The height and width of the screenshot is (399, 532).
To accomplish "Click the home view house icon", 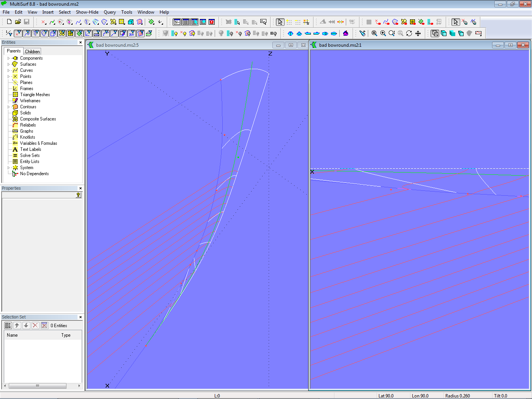I will 345,33.
